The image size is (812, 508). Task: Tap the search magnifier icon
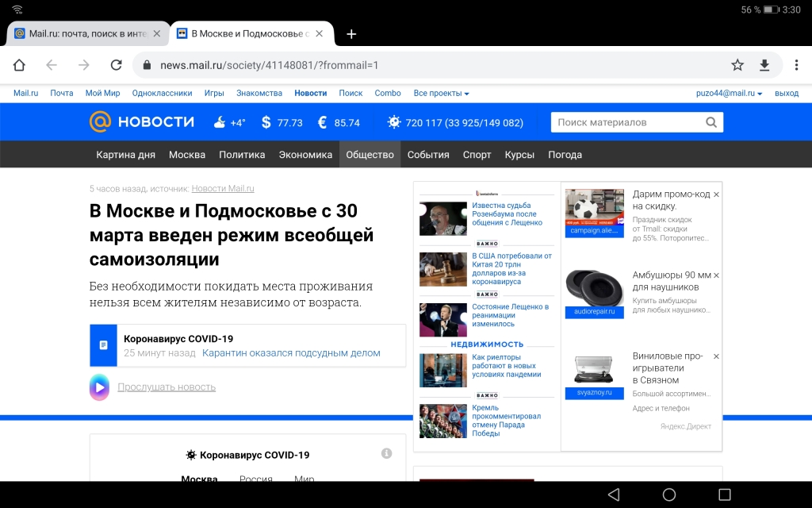711,122
